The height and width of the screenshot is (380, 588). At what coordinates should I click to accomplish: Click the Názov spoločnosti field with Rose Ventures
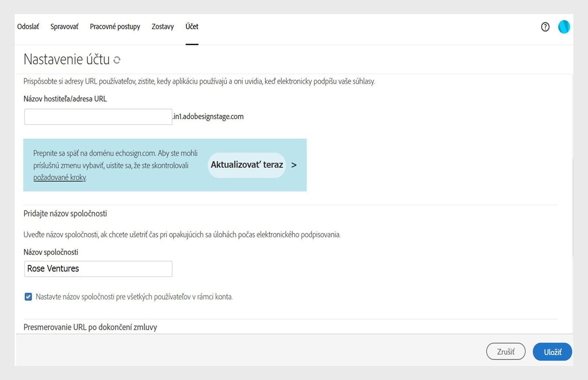click(x=98, y=269)
